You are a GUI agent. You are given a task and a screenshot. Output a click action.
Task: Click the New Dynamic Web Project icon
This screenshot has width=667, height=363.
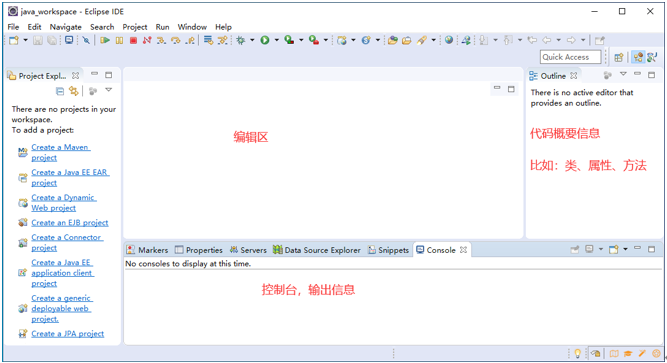342,40
